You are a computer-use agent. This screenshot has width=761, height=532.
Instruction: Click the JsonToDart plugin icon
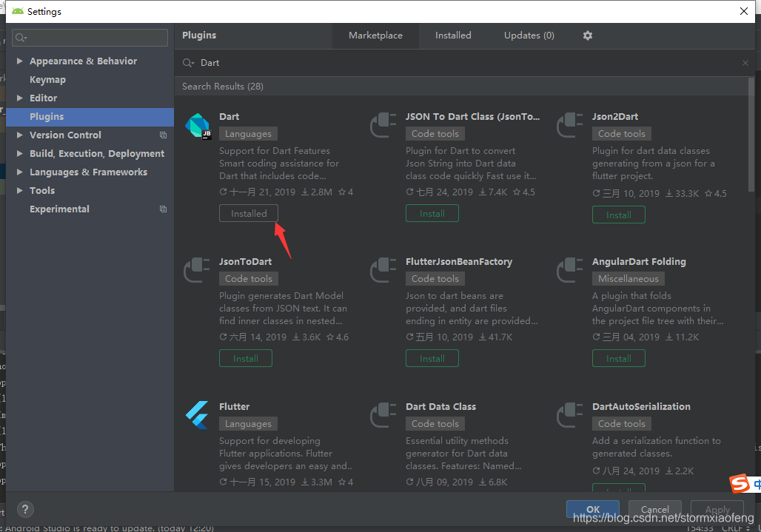click(x=197, y=270)
